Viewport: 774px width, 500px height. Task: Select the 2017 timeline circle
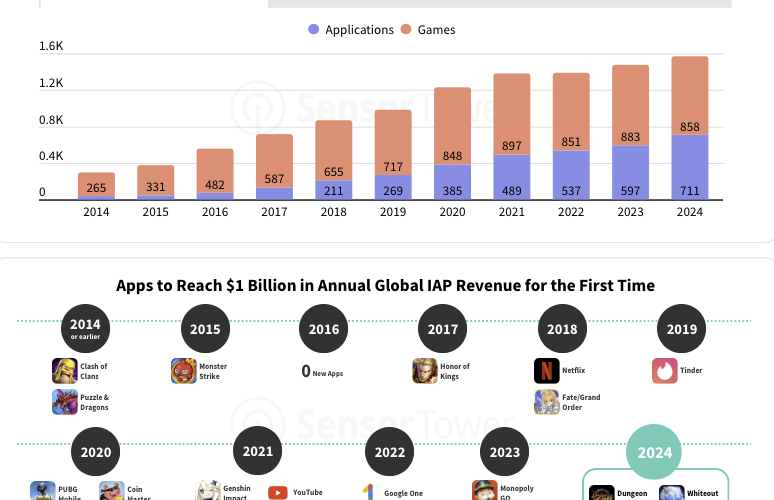click(442, 329)
